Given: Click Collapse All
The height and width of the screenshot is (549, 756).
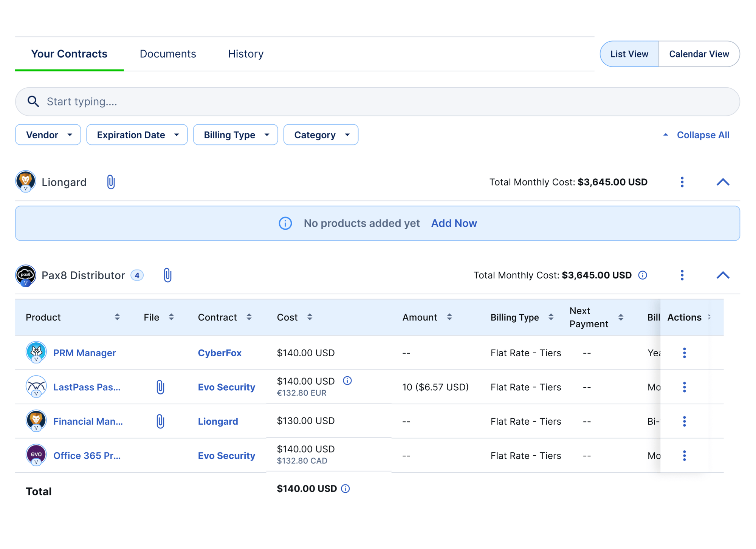Looking at the screenshot, I should click(696, 135).
